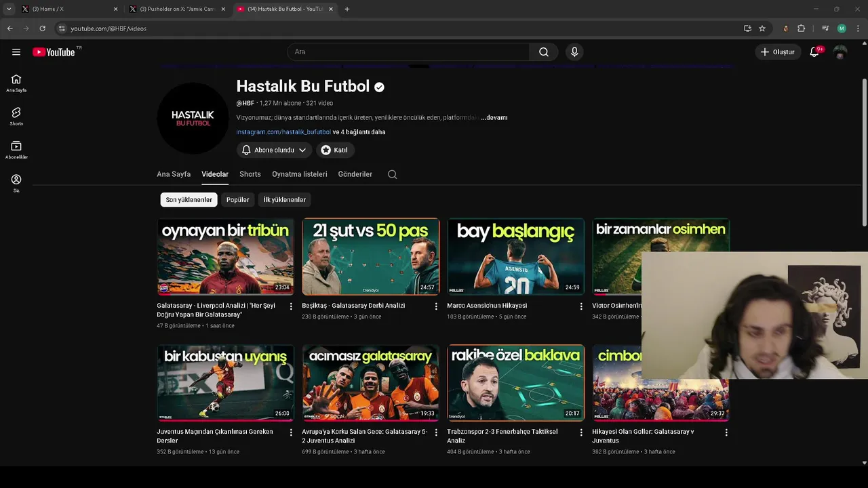868x488 pixels.
Task: Start voice search with microphone icon
Action: (574, 52)
